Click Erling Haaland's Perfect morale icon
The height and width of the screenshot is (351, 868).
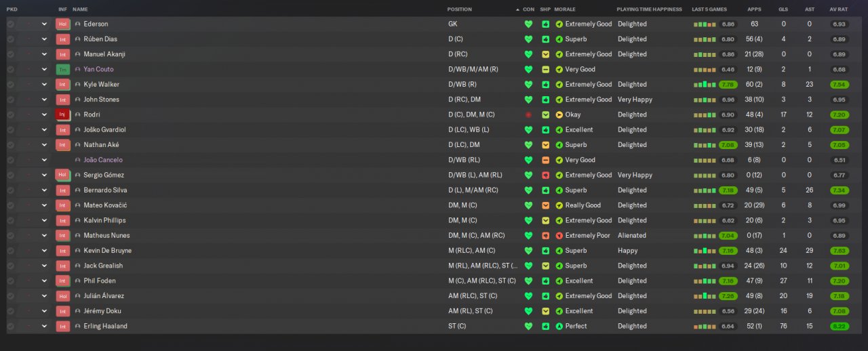click(559, 326)
